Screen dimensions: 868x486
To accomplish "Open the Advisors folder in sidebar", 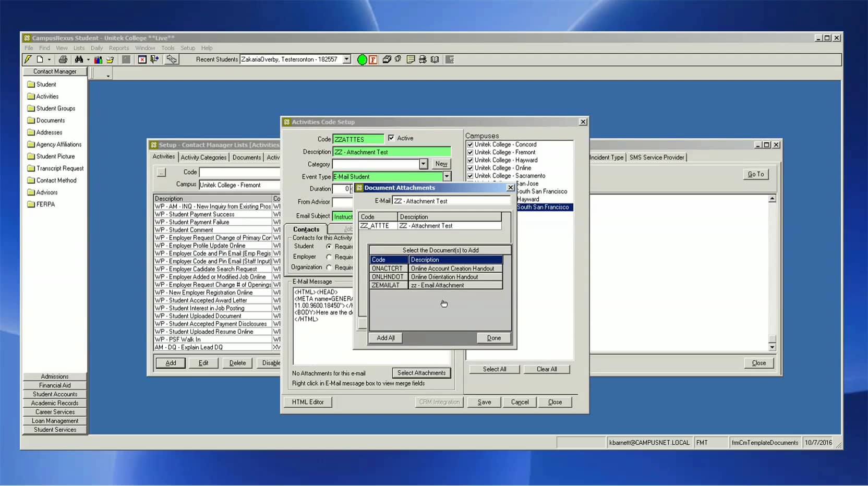I will point(42,192).
